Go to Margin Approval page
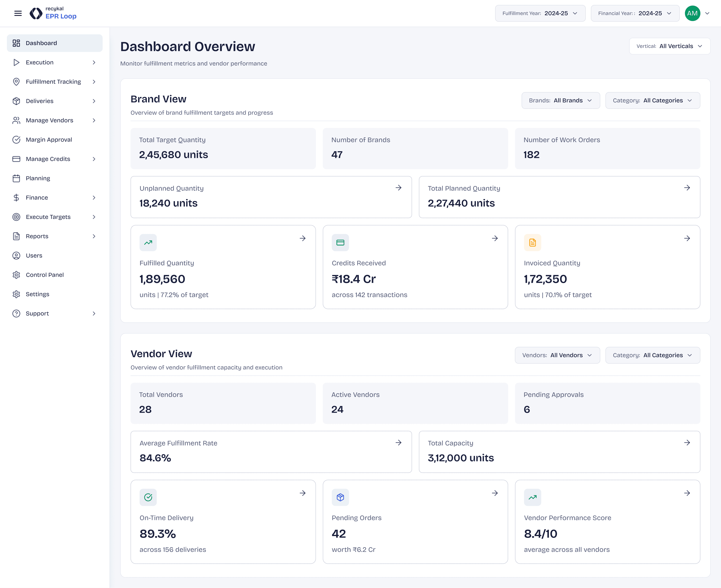Image resolution: width=721 pixels, height=588 pixels. coord(49,139)
